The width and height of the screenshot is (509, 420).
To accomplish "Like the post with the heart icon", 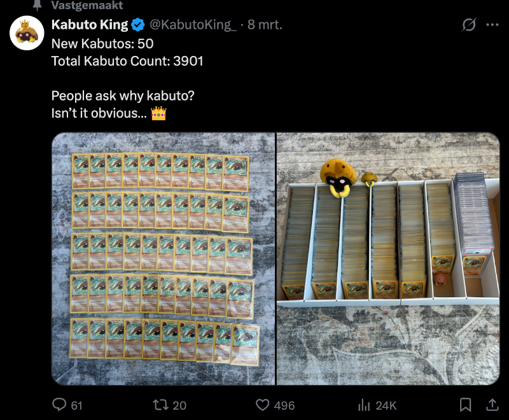I will (262, 405).
